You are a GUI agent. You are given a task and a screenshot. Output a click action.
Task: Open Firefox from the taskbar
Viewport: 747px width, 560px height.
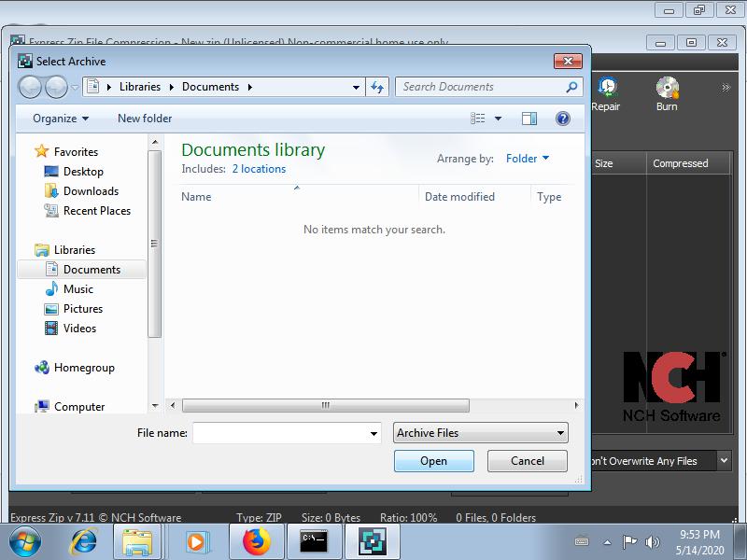pos(256,541)
